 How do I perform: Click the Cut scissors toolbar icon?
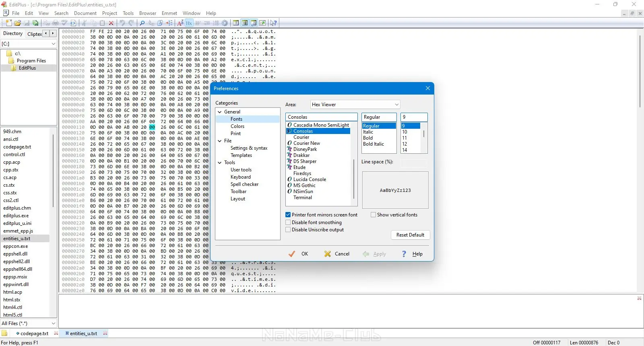coord(84,23)
